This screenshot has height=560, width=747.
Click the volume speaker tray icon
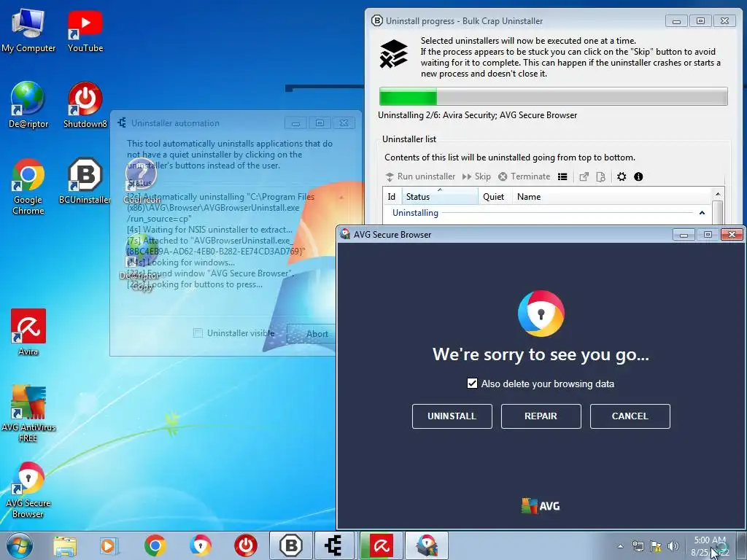click(x=673, y=546)
